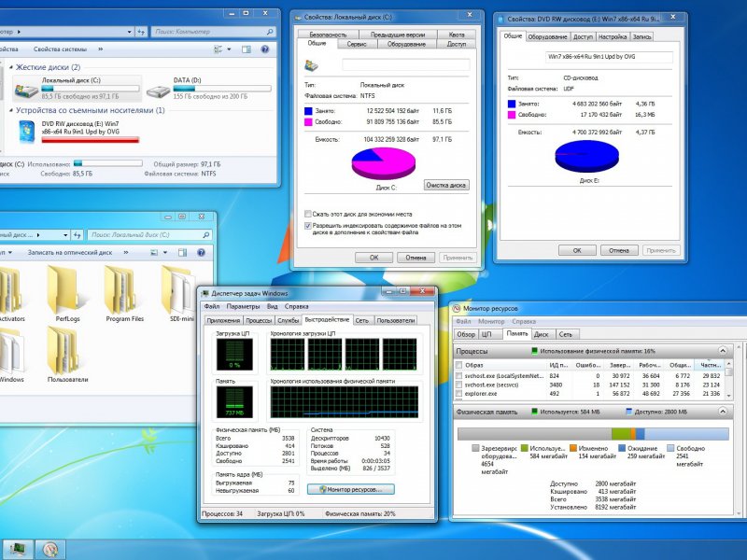
Task: Open the Параметры menu in Task Manager
Action: (244, 307)
